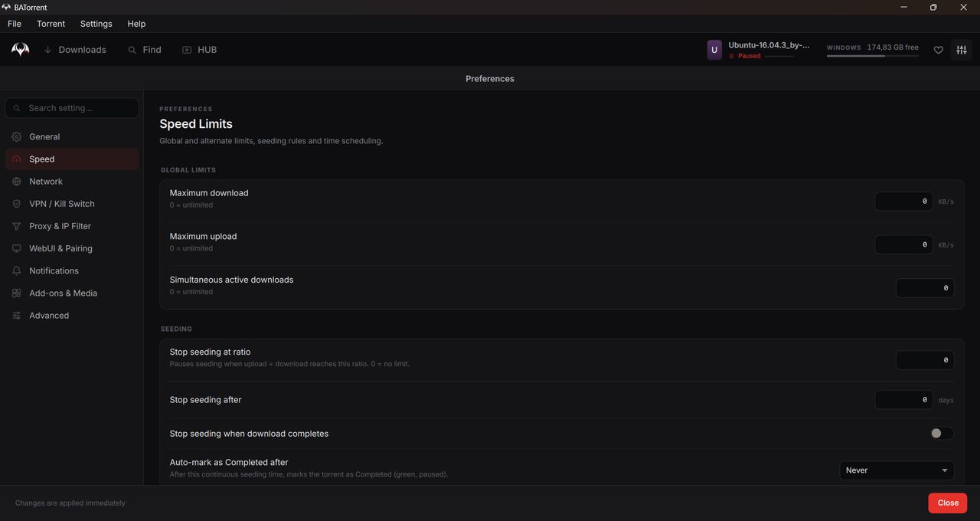Viewport: 980px width, 521px height.
Task: Select the General gear icon in sidebar
Action: tap(17, 136)
